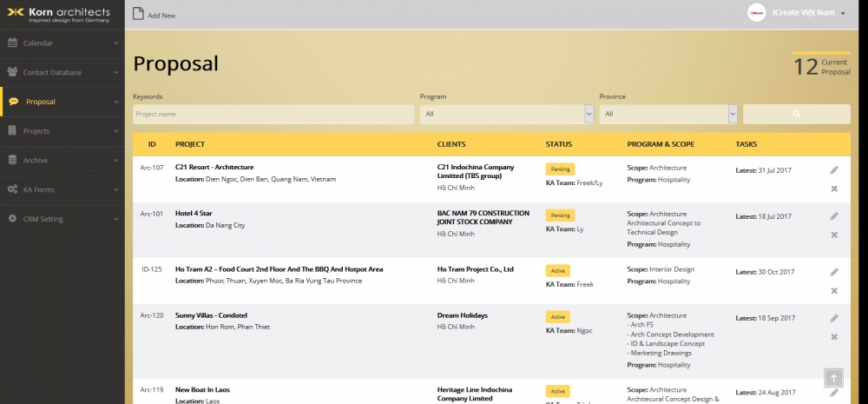Collapse the Proposal menu chevron
The width and height of the screenshot is (868, 404).
coord(116,102)
